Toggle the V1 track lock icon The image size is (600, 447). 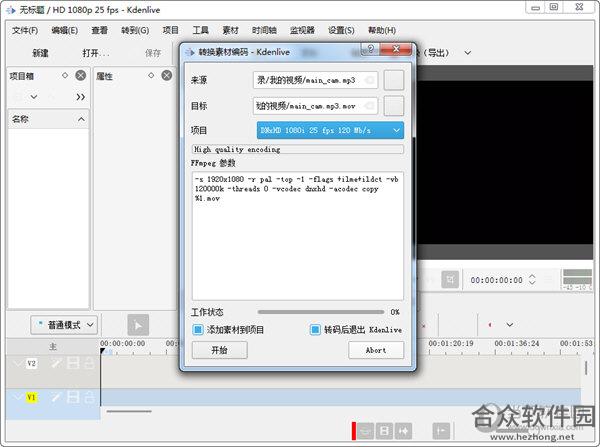pos(88,397)
